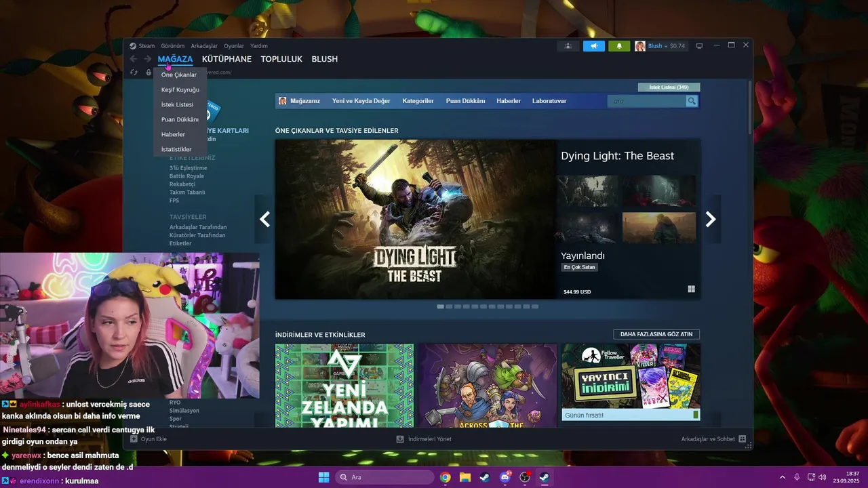
Task: Select Haberler from the MAĞAZA dropdown
Action: pos(173,134)
